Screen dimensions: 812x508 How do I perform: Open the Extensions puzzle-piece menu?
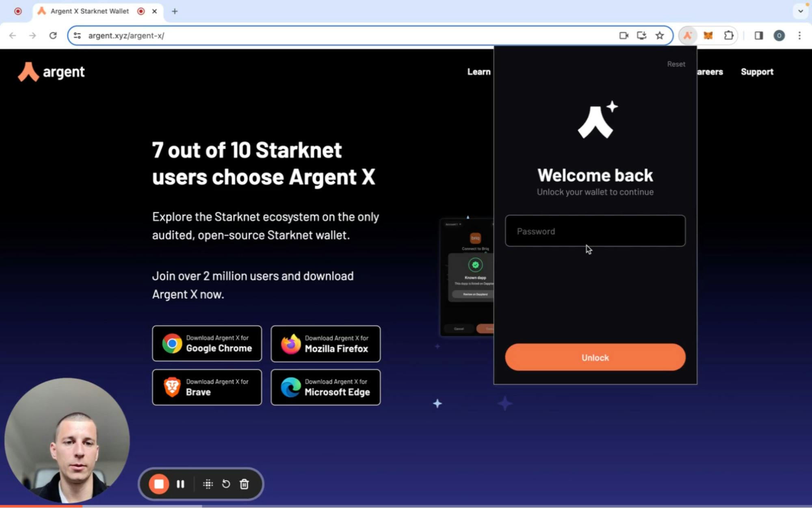click(x=729, y=35)
